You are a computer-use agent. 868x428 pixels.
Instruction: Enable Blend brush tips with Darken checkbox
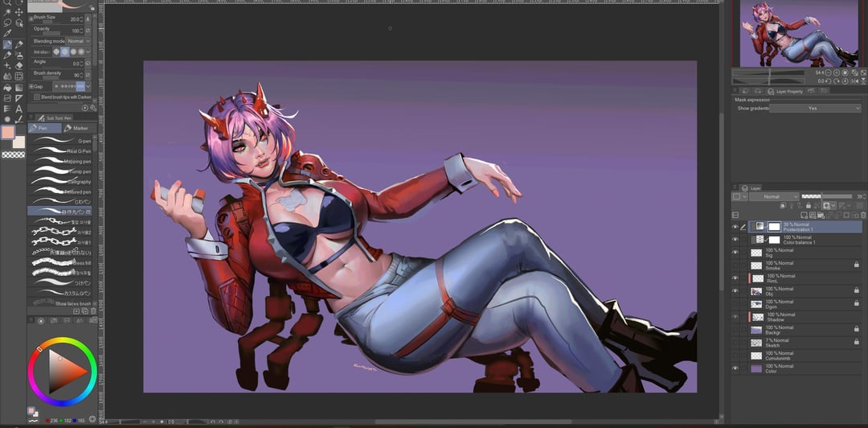click(x=37, y=97)
